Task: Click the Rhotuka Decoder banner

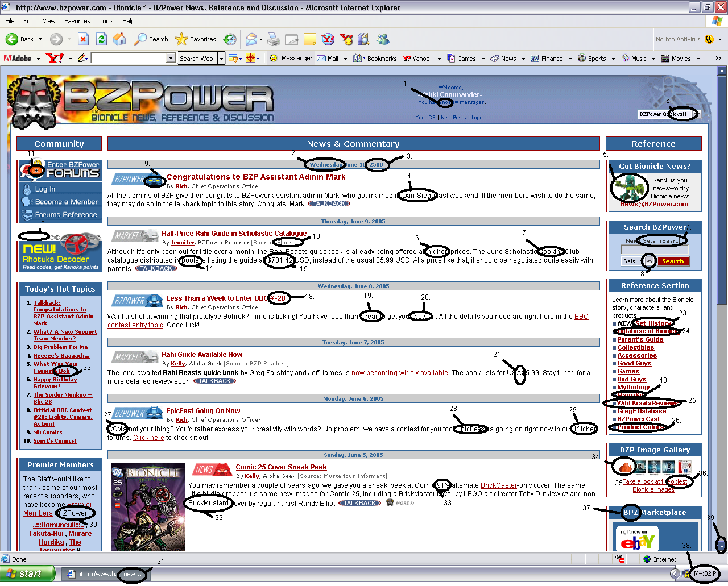Action: [60, 252]
